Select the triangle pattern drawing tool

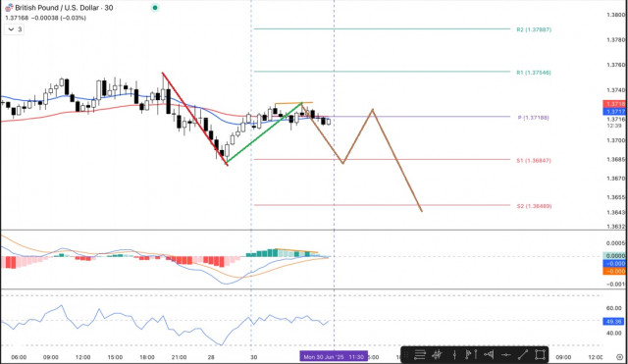click(489, 354)
